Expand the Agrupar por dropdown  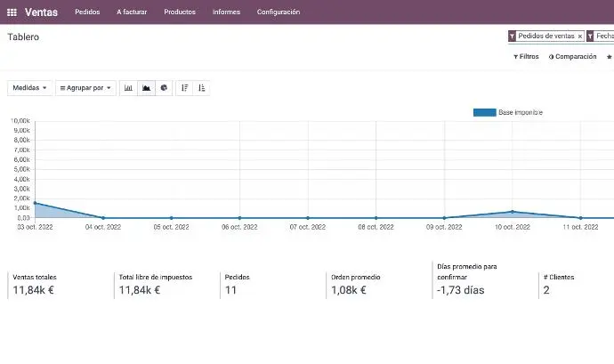(x=85, y=88)
